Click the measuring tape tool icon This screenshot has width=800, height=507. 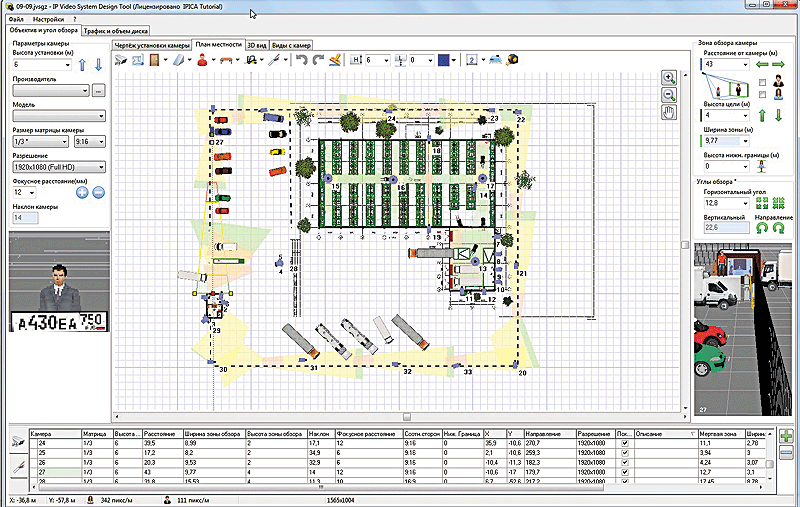pos(513,61)
